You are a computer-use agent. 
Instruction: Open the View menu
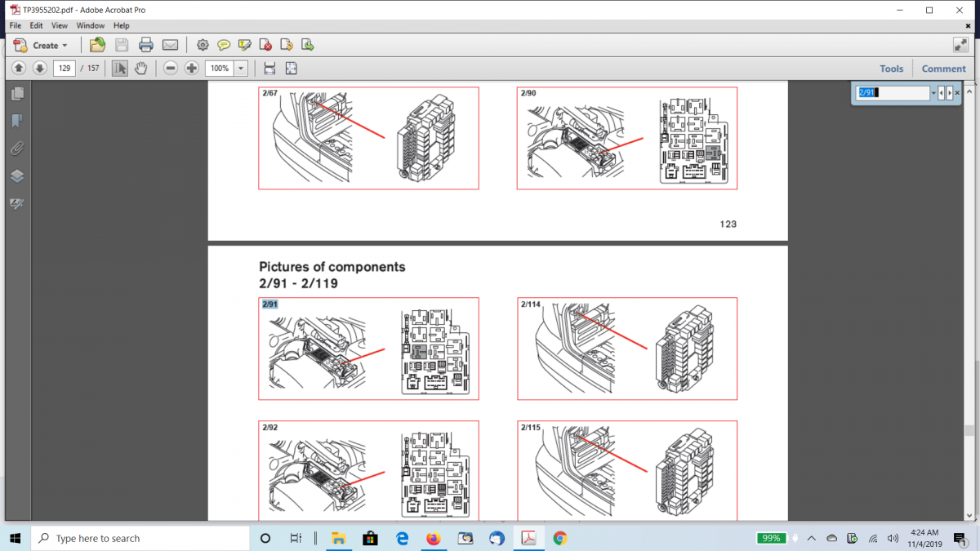[x=60, y=26]
